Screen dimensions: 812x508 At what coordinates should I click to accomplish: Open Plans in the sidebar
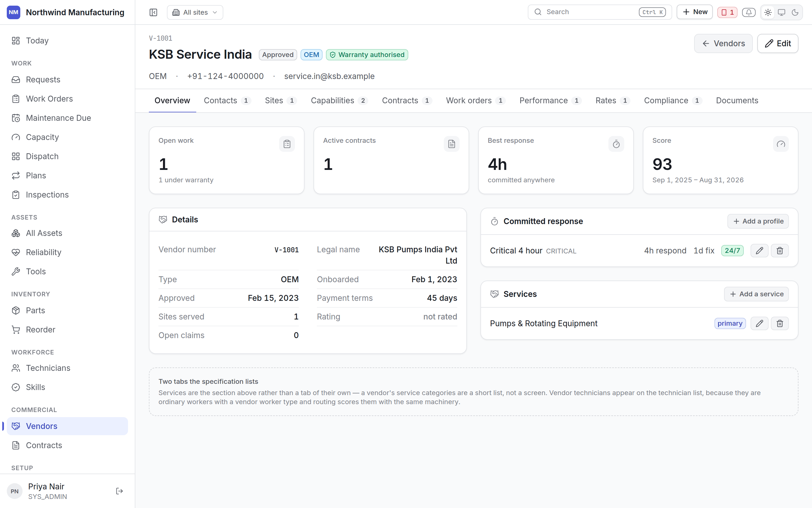67,175
